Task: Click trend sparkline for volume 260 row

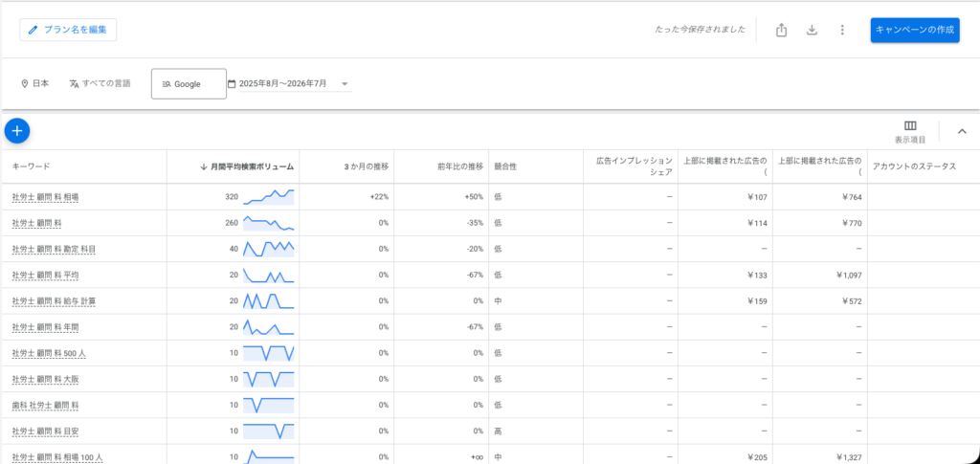Action: (x=268, y=223)
